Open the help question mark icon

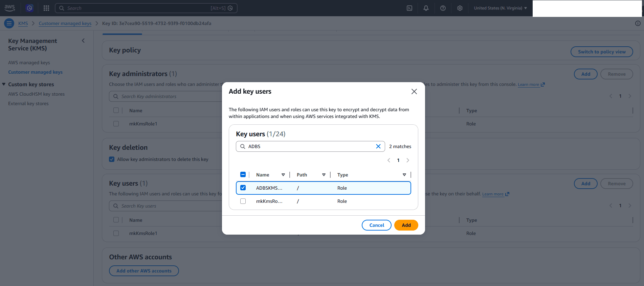pyautogui.click(x=443, y=8)
